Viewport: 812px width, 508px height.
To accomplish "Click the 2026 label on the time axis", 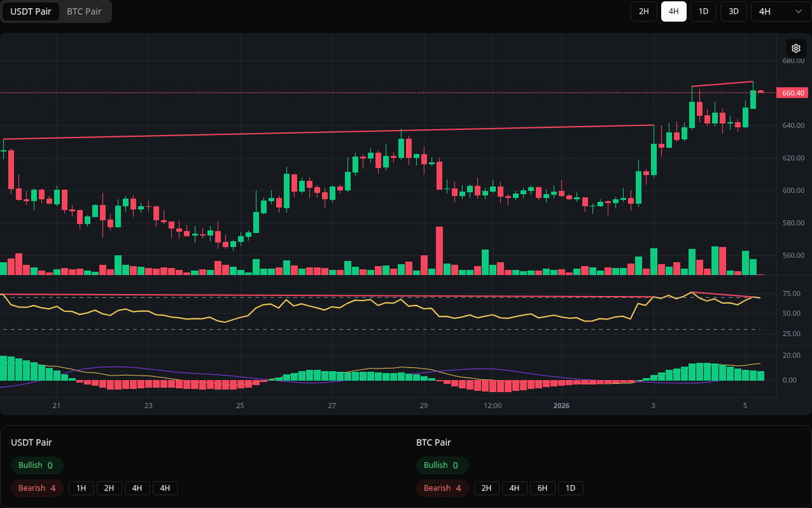I will [x=561, y=406].
